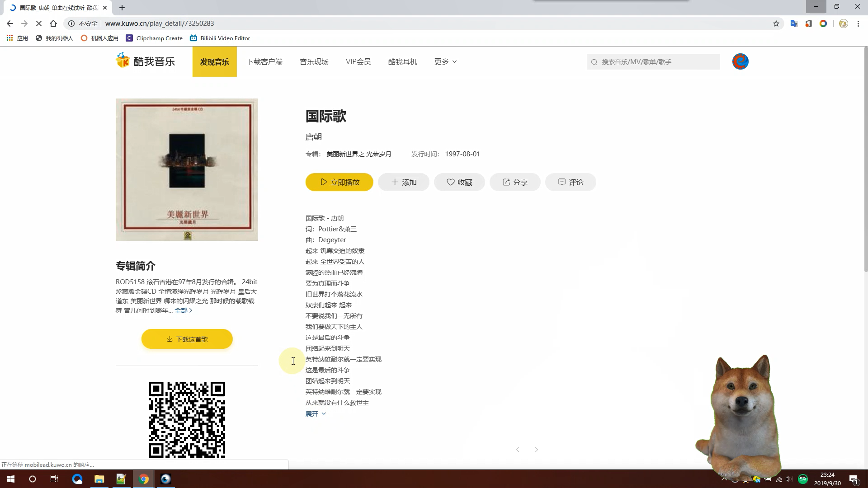
Task: Open Chrome three-dot menu
Action: (858, 23)
